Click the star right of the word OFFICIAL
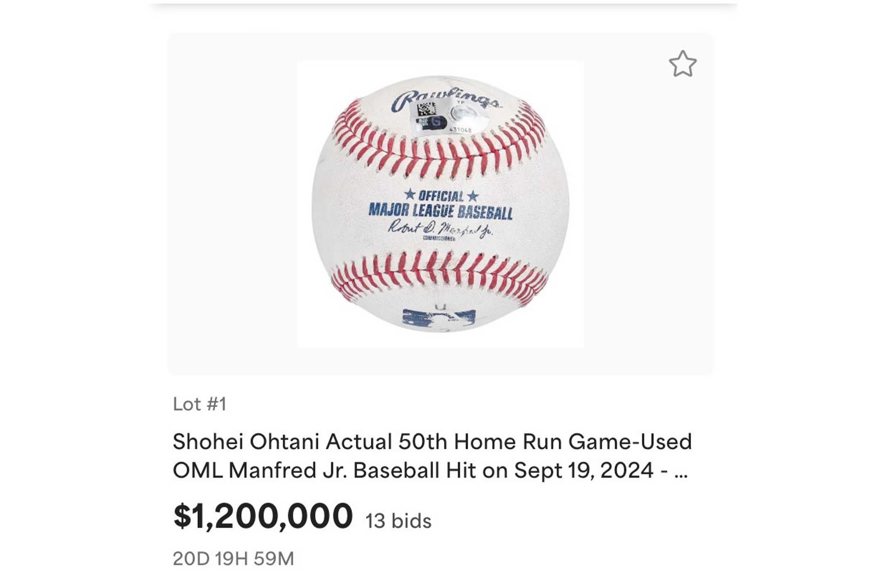 point(473,196)
